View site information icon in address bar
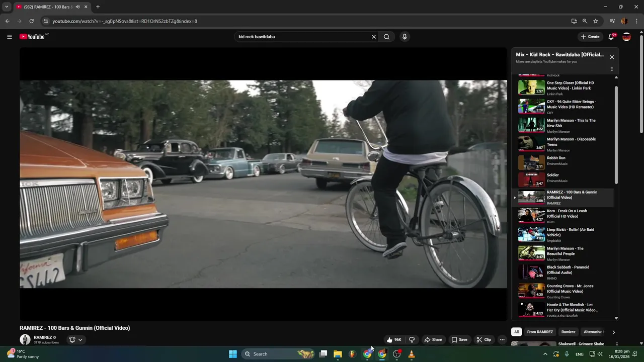The width and height of the screenshot is (644, 362). tap(45, 21)
